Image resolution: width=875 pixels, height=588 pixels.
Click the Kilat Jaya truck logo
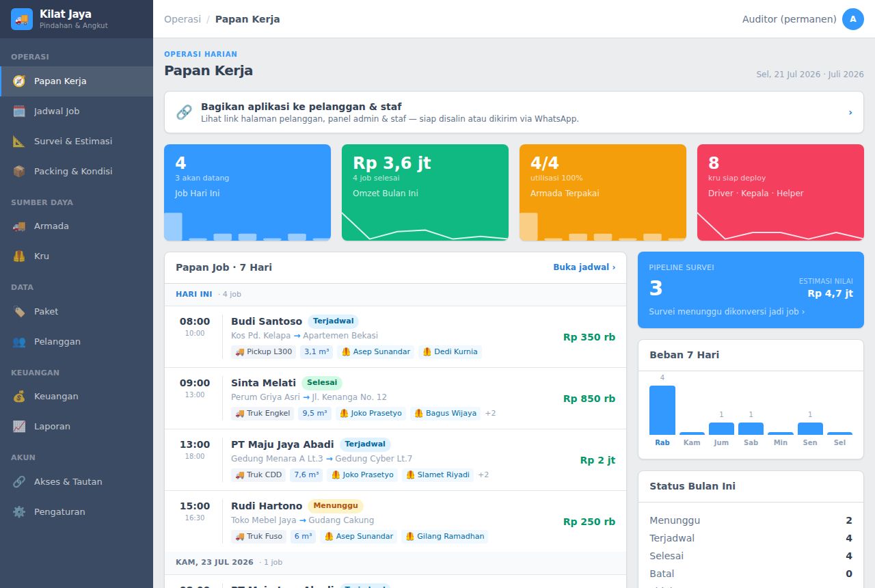click(x=22, y=19)
